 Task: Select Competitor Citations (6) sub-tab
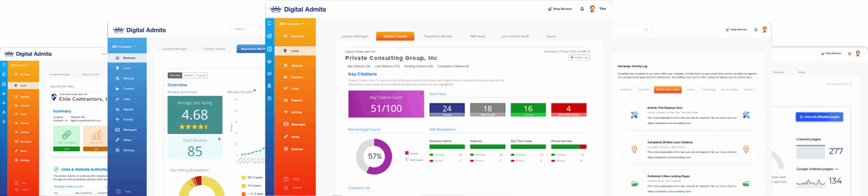tap(453, 66)
